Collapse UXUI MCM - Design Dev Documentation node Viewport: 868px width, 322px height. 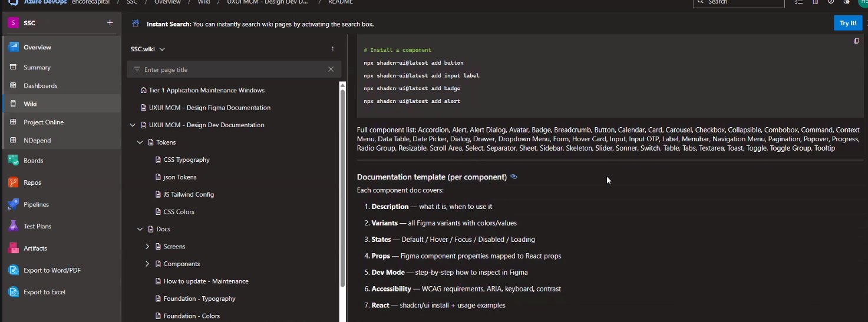point(133,125)
